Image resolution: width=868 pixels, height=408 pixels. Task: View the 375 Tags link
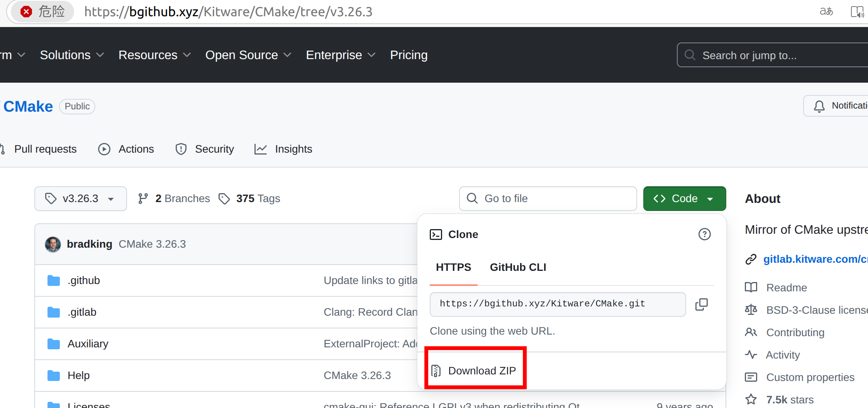click(x=250, y=199)
